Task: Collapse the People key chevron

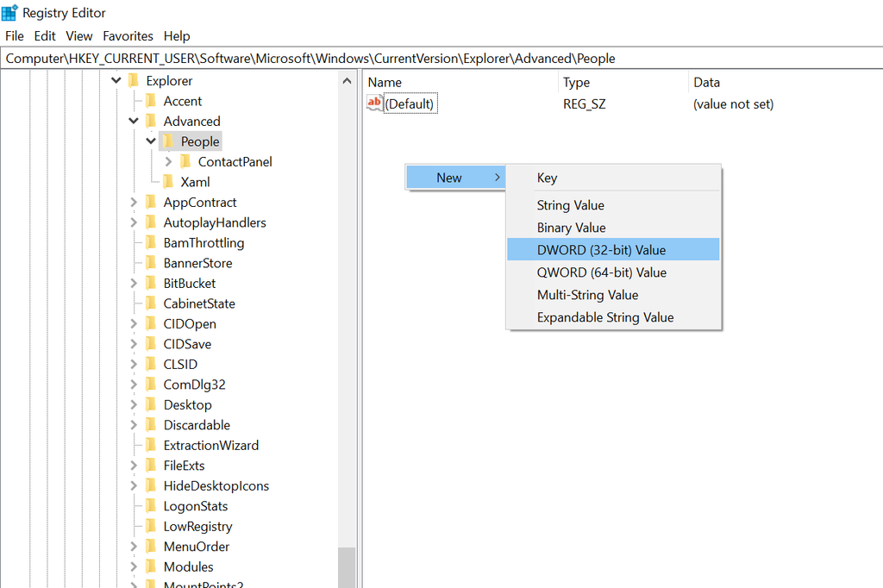Action: [x=151, y=141]
